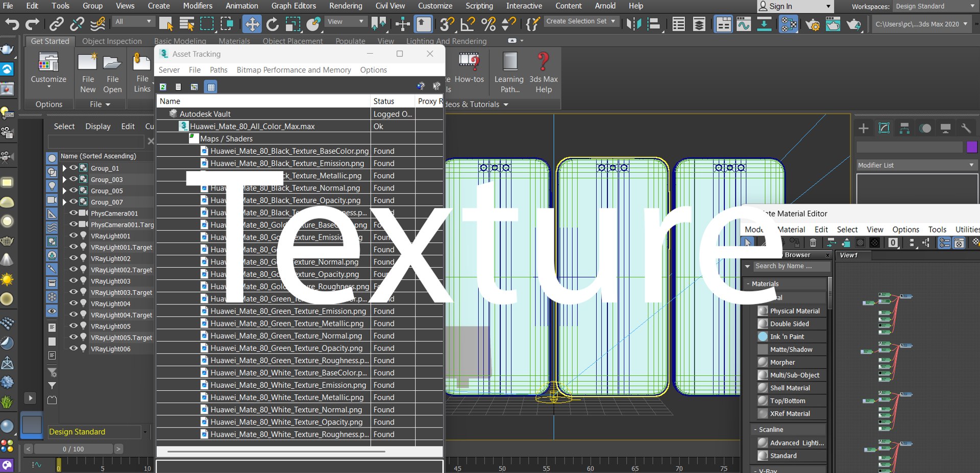Collapse the Scanline section in Material Browser
Image resolution: width=980 pixels, height=473 pixels.
coord(755,430)
